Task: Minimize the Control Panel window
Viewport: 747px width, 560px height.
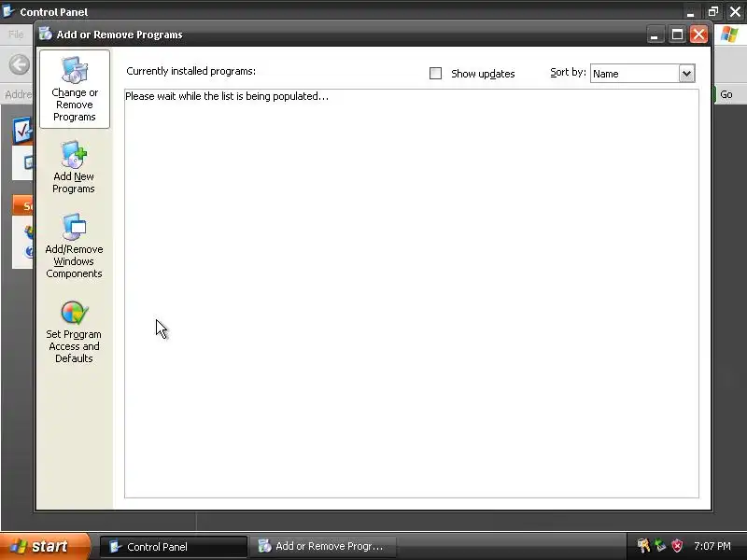Action: coord(691,11)
